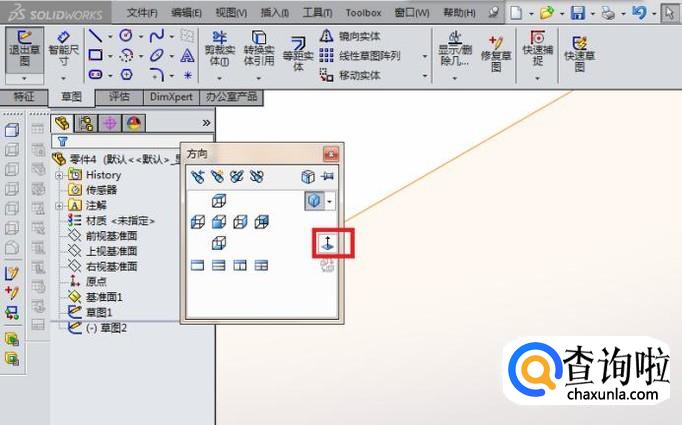Click Rapid Sketch (快速草图) tool
Image resolution: width=682 pixels, height=425 pixels.
579,54
